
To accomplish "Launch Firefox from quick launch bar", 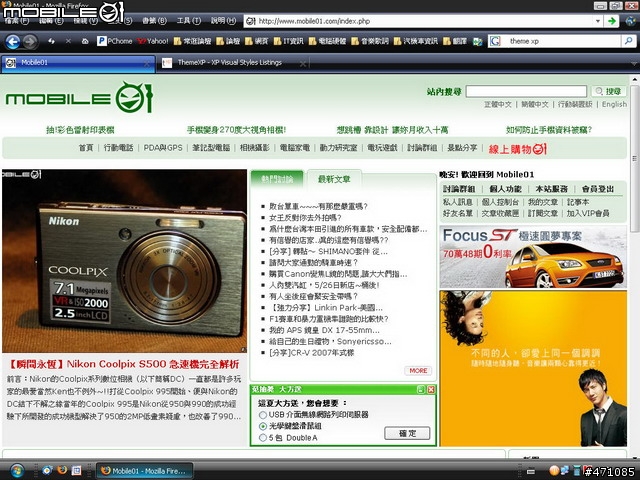I will 62,470.
